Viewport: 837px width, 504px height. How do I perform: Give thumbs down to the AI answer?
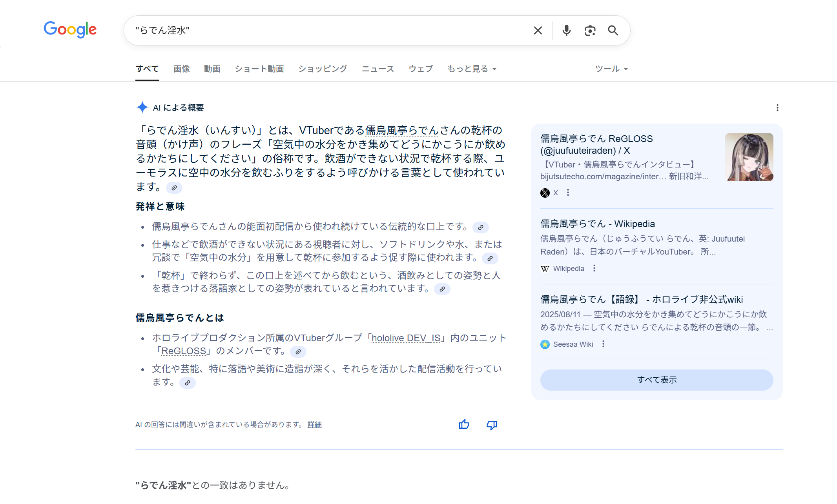coord(492,425)
